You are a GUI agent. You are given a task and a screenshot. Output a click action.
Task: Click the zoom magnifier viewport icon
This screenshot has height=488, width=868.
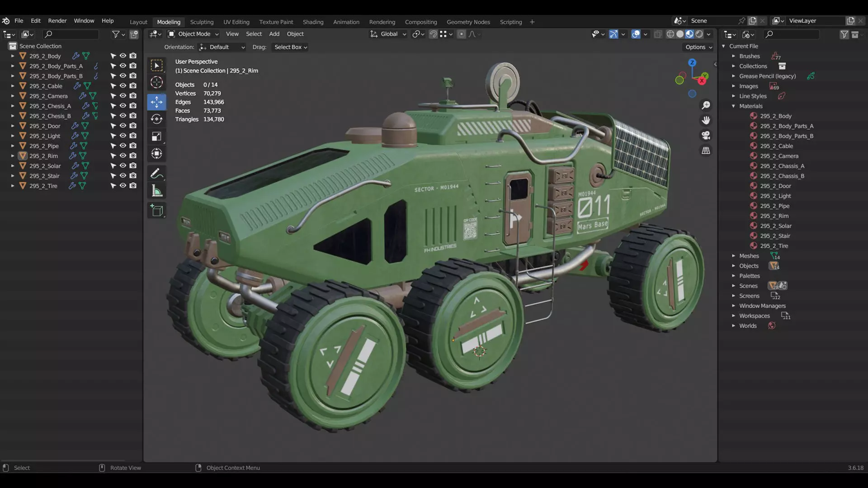706,105
